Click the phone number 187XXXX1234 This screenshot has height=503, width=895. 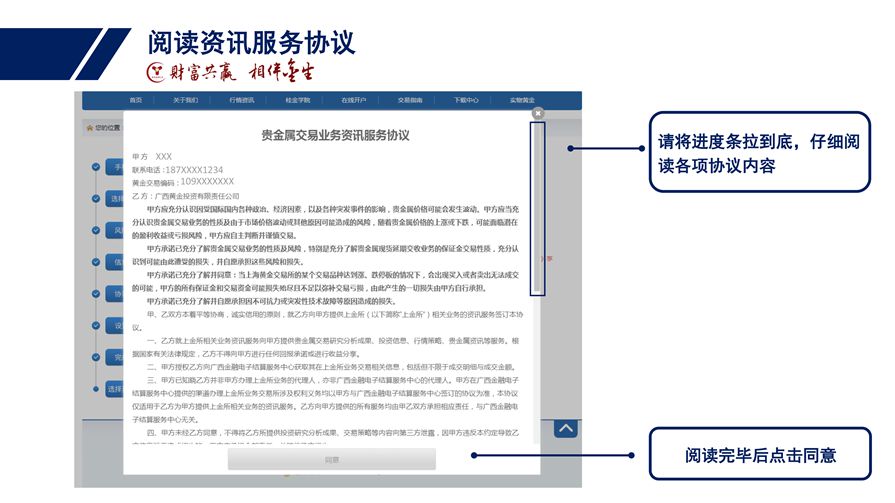(194, 170)
